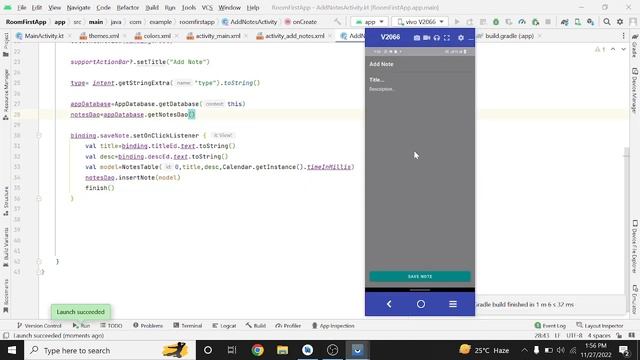Tap the SAVE NOTE button in the app

click(x=420, y=276)
